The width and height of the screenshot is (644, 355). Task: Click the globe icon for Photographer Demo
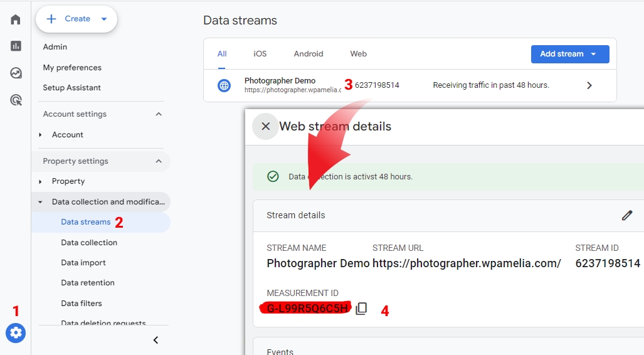(x=224, y=85)
